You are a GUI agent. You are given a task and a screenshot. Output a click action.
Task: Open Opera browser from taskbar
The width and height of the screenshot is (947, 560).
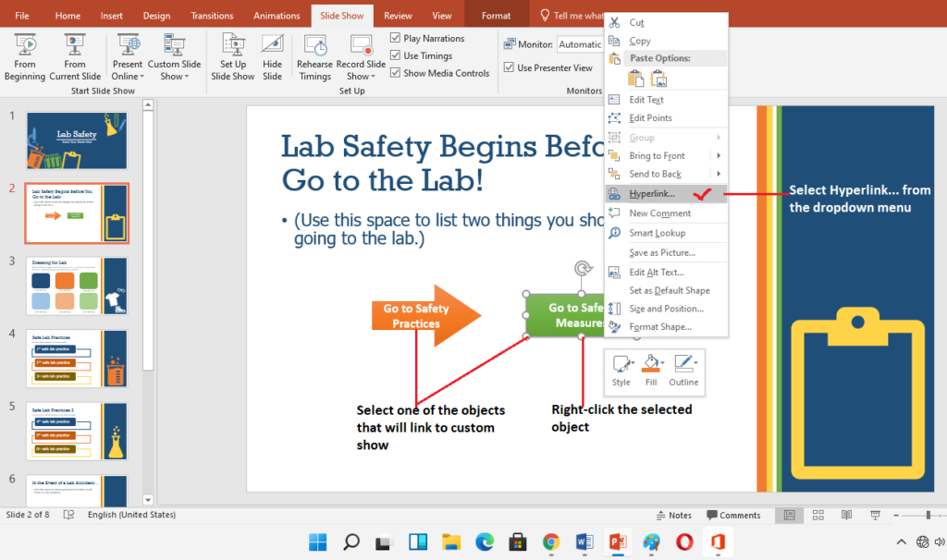tap(684, 542)
